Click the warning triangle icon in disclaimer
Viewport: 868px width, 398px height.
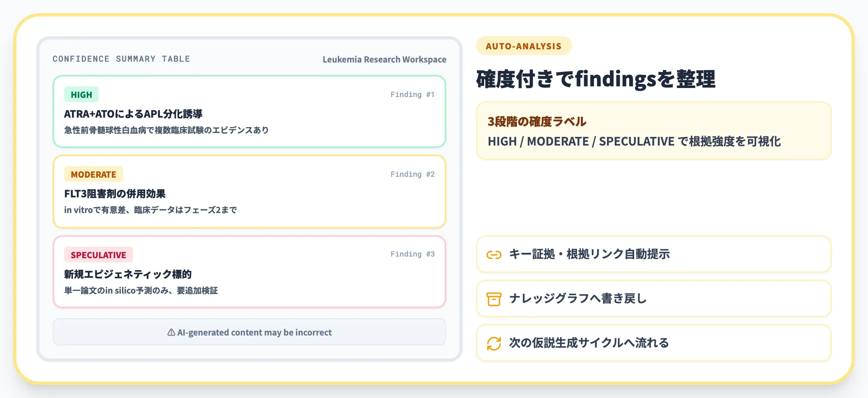click(171, 332)
